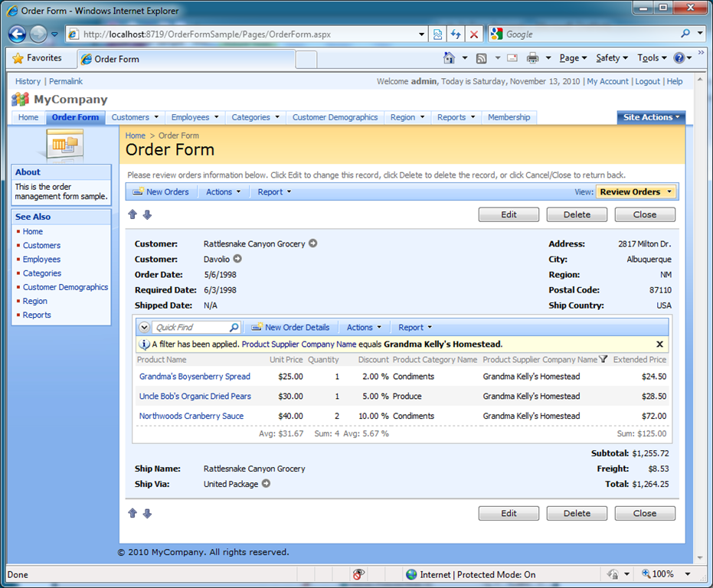The height and width of the screenshot is (588, 713).
Task: Open the Customers menu
Action: [135, 117]
